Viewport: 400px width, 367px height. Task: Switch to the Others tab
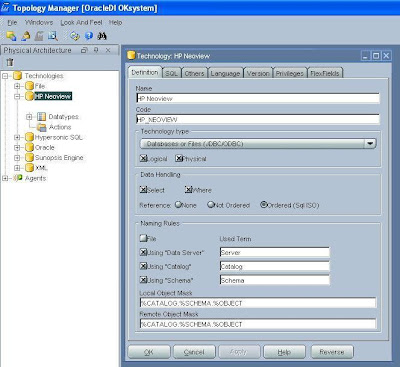point(194,73)
